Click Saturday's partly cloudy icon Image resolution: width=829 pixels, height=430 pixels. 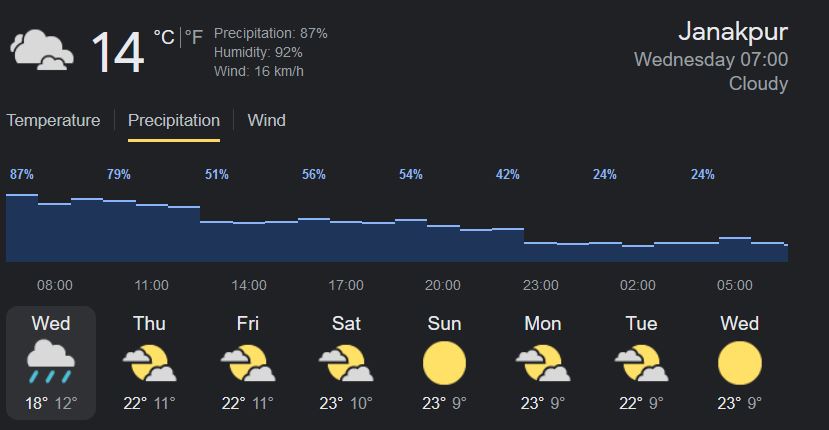345,362
